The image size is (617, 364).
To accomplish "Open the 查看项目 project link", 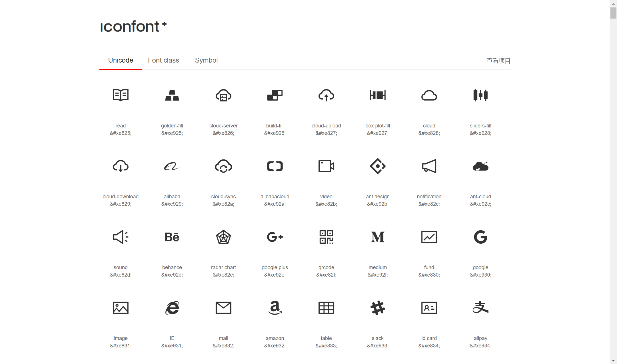I will (x=498, y=61).
